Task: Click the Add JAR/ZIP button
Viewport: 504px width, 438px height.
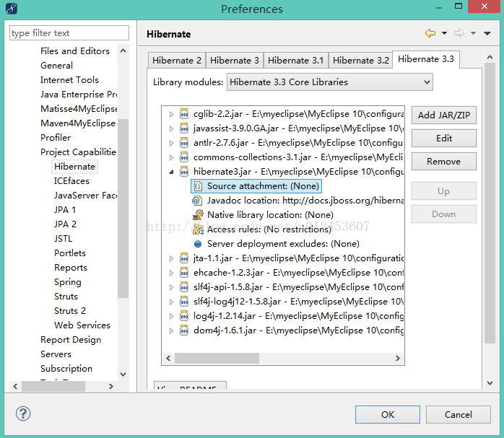Action: tap(444, 115)
